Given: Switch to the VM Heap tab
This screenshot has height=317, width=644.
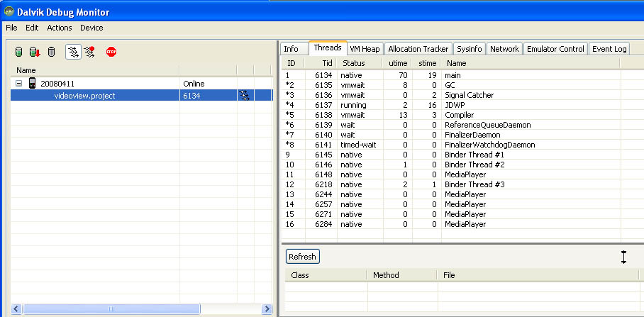Looking at the screenshot, I should pyautogui.click(x=365, y=49).
